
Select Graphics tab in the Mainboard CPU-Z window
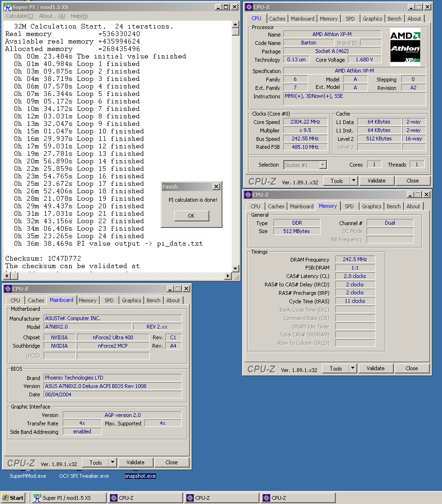[131, 300]
